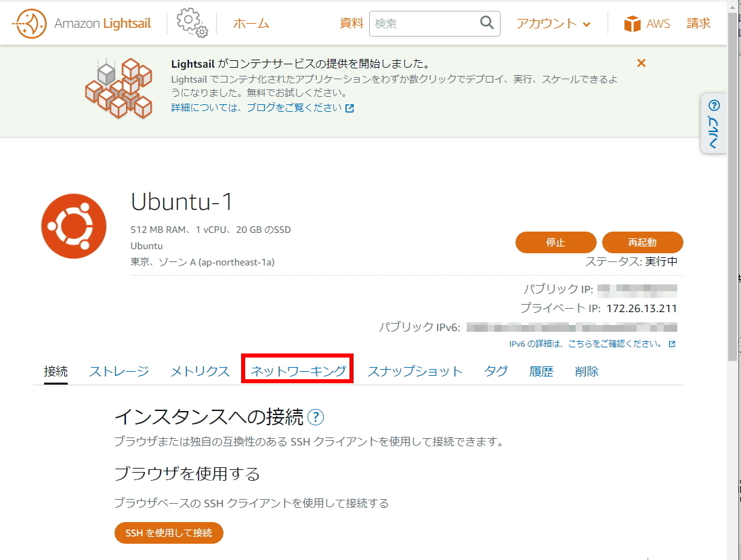The image size is (741, 560).
Task: Open the ヘルプ side panel tab
Action: pos(714,124)
